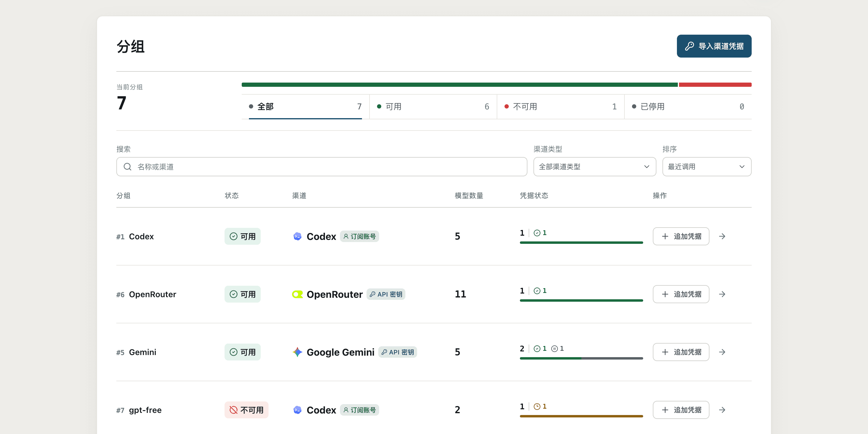Select the 全部 filter tab
Viewport: 868px width, 434px height.
pyautogui.click(x=305, y=107)
